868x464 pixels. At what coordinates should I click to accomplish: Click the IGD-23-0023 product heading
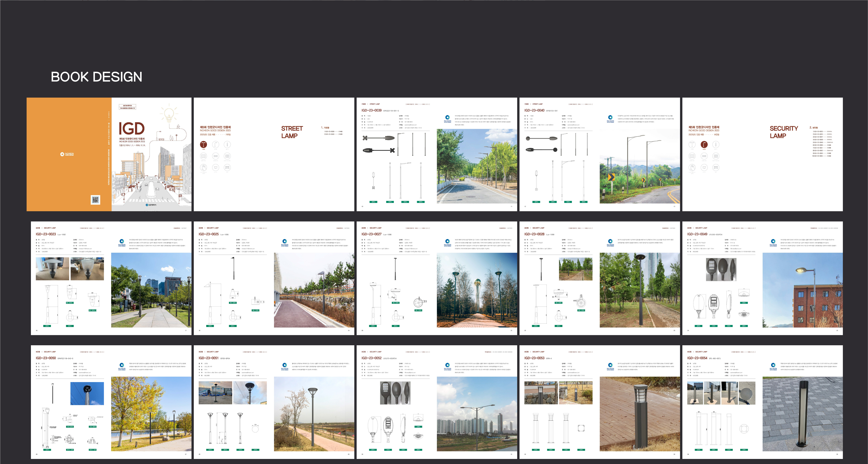46,234
